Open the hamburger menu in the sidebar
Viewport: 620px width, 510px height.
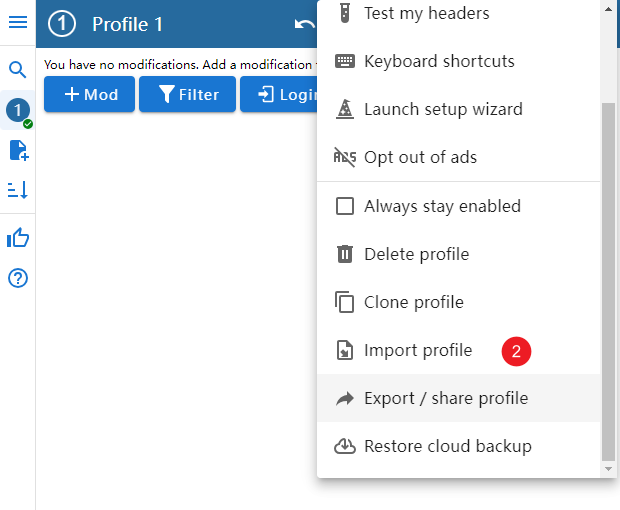[x=18, y=23]
